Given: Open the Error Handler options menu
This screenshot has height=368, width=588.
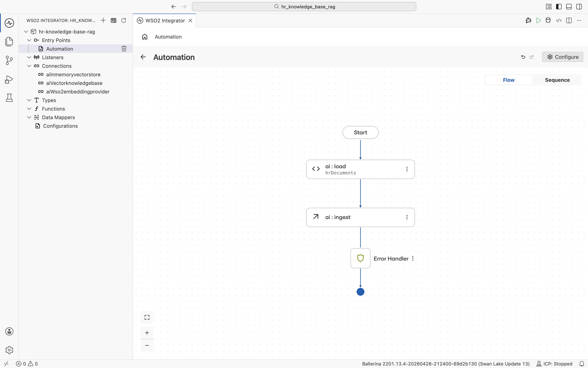Looking at the screenshot, I should pyautogui.click(x=413, y=259).
